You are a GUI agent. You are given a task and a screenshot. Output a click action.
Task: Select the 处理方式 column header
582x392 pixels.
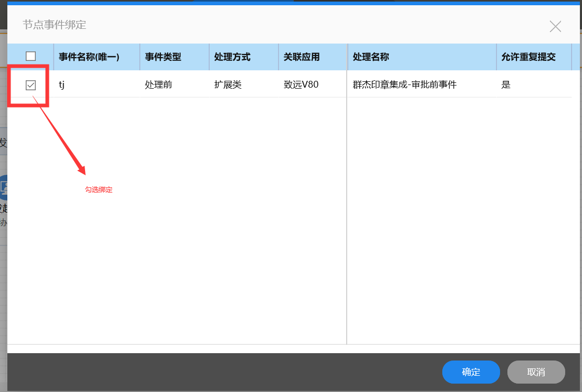pyautogui.click(x=232, y=57)
